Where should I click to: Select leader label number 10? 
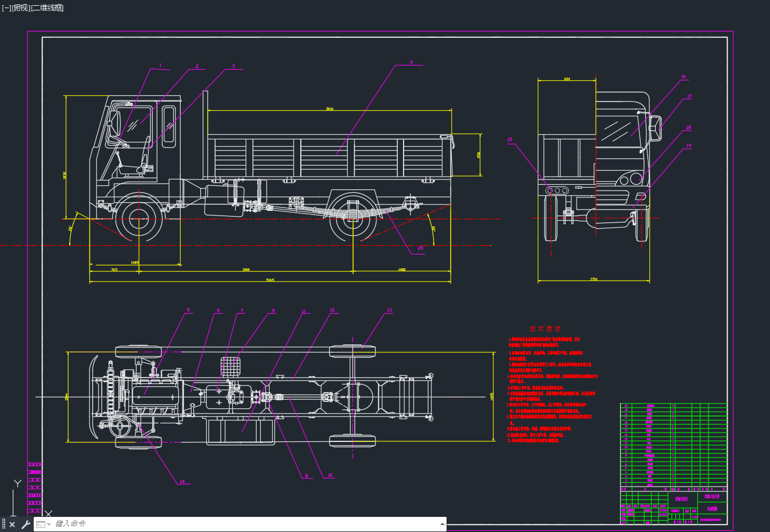pyautogui.click(x=330, y=475)
